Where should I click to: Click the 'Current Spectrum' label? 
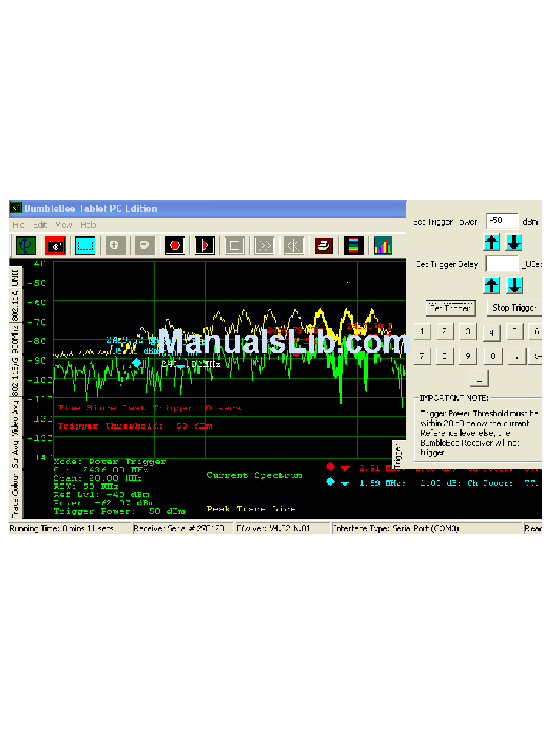click(255, 475)
